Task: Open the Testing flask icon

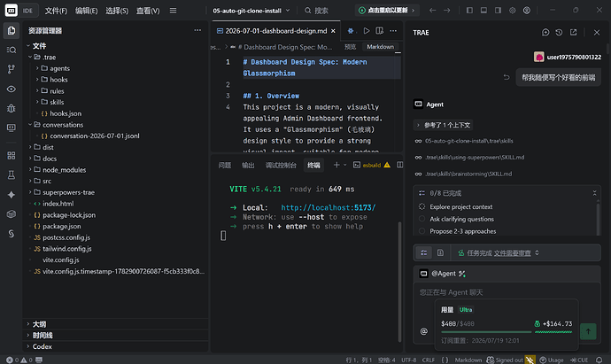Action: [12, 175]
